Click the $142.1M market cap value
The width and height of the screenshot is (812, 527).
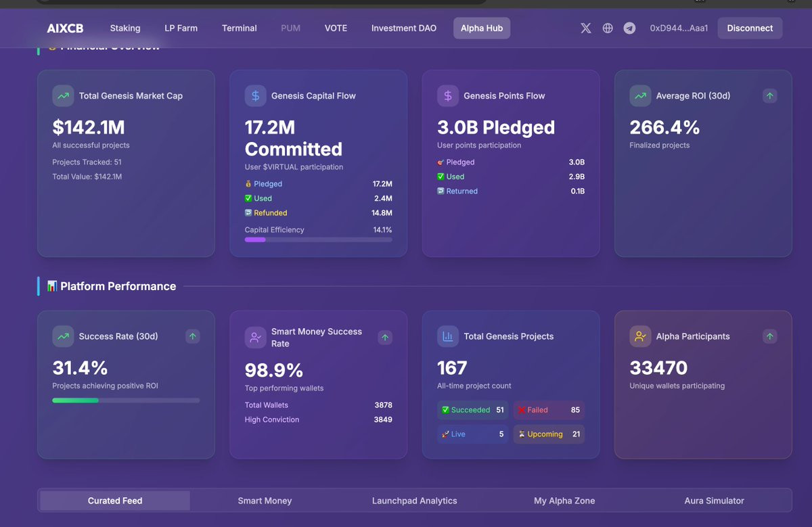89,127
